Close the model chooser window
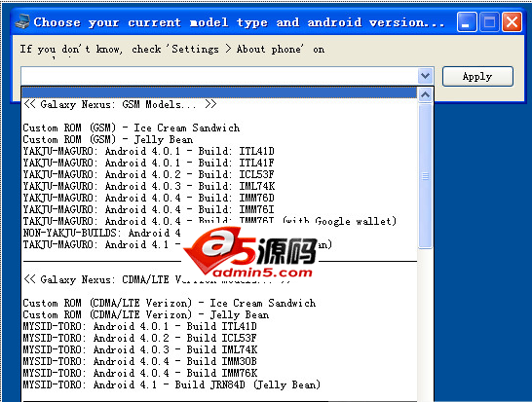This screenshot has width=532, height=402. point(512,22)
